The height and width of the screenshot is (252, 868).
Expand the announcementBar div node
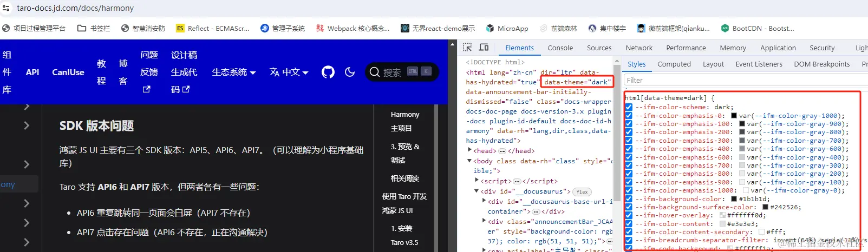pyautogui.click(x=484, y=221)
